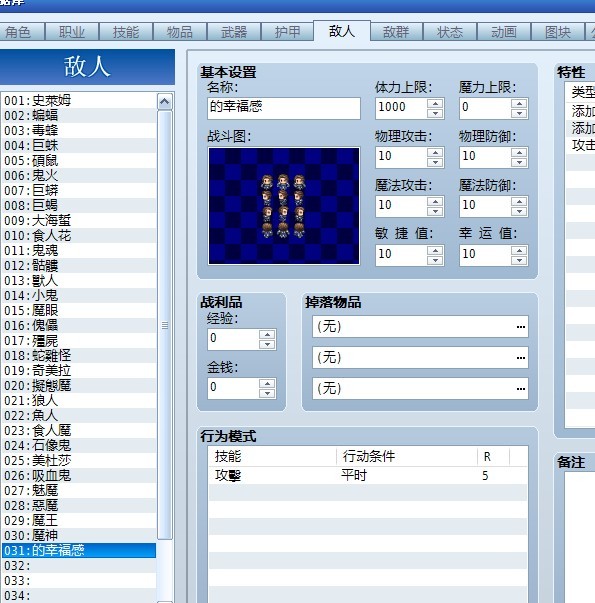Select enemy 002:蝙蝠

[x=79, y=116]
